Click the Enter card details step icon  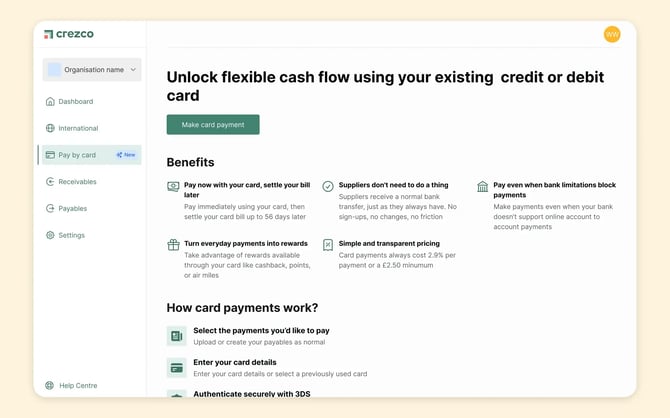(176, 368)
